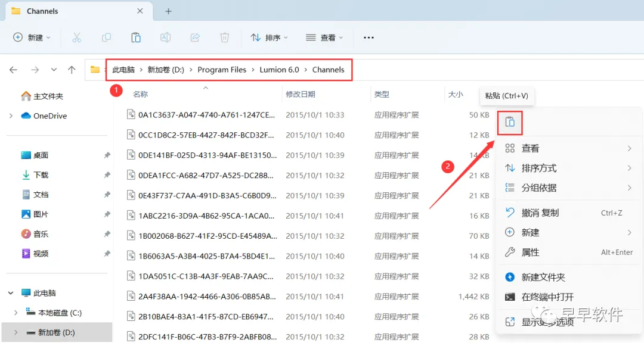Expand 新加卷 (D:) tree node
This screenshot has width=644, height=343.
pyautogui.click(x=16, y=333)
